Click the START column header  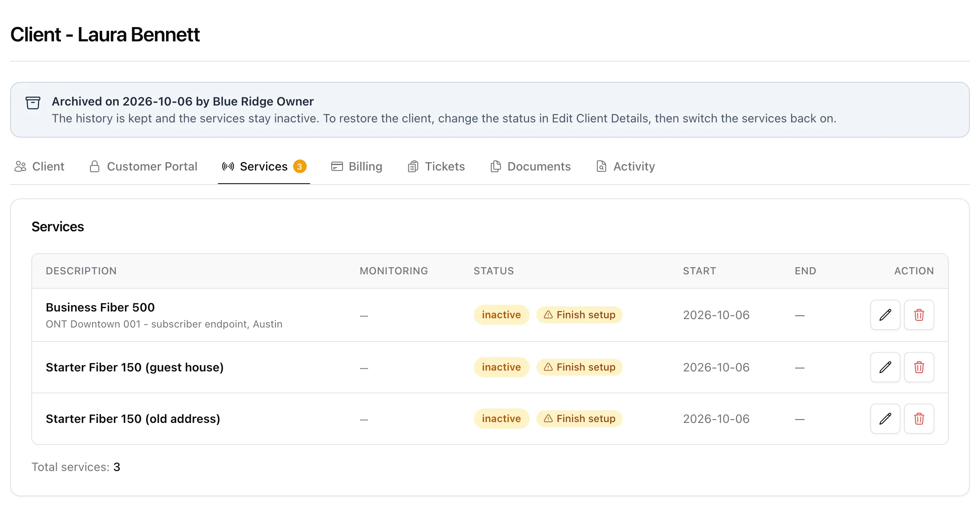pyautogui.click(x=700, y=271)
